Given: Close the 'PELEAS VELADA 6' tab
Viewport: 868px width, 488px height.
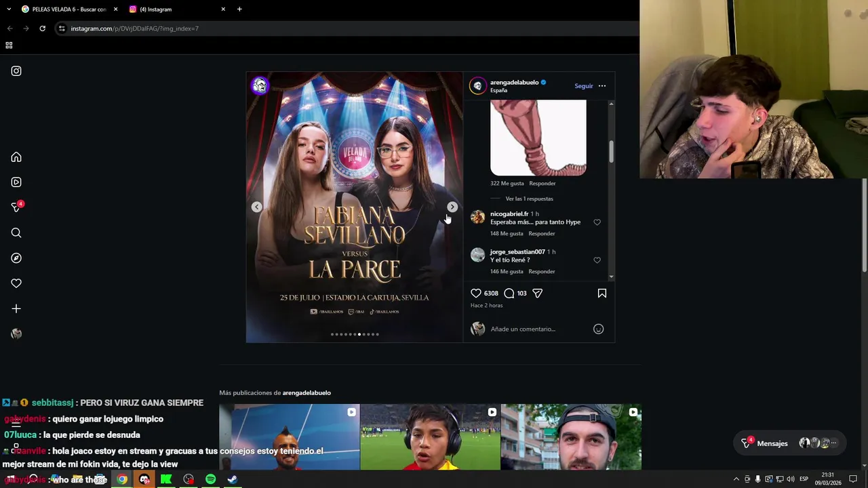Looking at the screenshot, I should tap(115, 9).
